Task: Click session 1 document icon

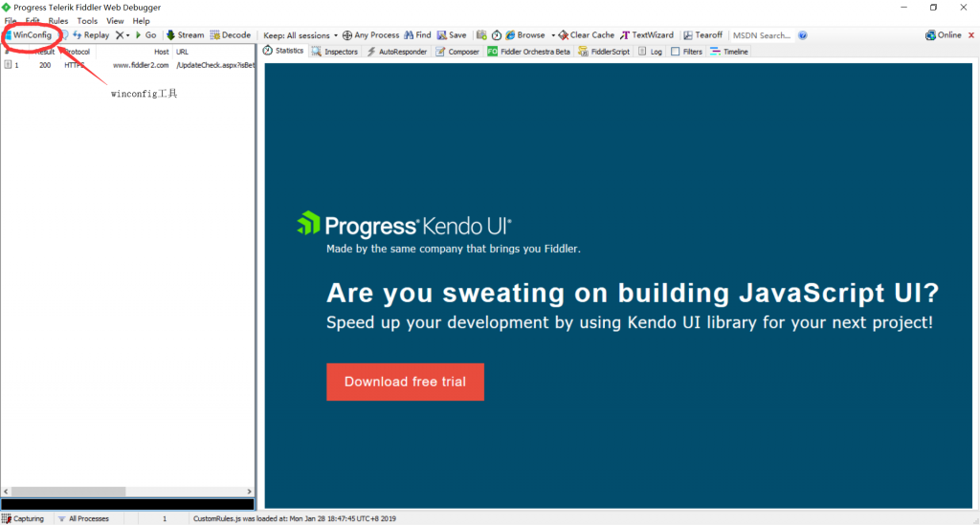Action: (8, 65)
